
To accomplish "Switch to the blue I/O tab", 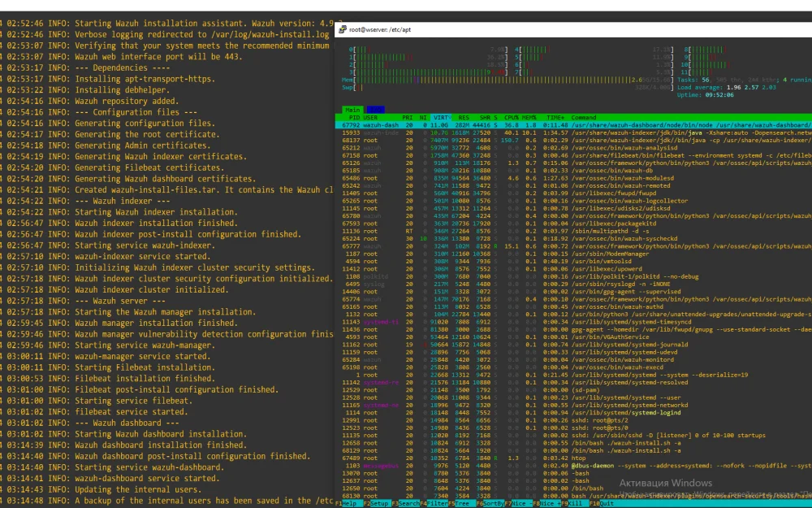I will tap(376, 109).
